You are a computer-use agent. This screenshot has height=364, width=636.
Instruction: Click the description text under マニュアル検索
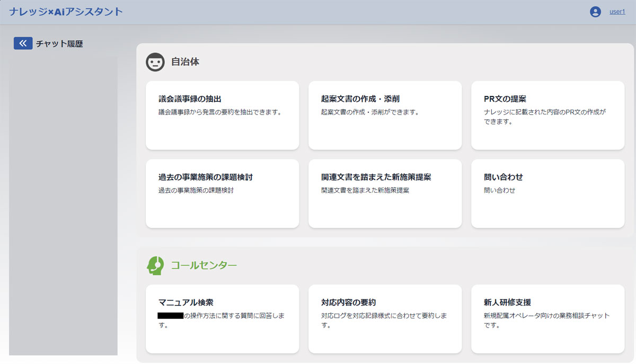point(222,319)
